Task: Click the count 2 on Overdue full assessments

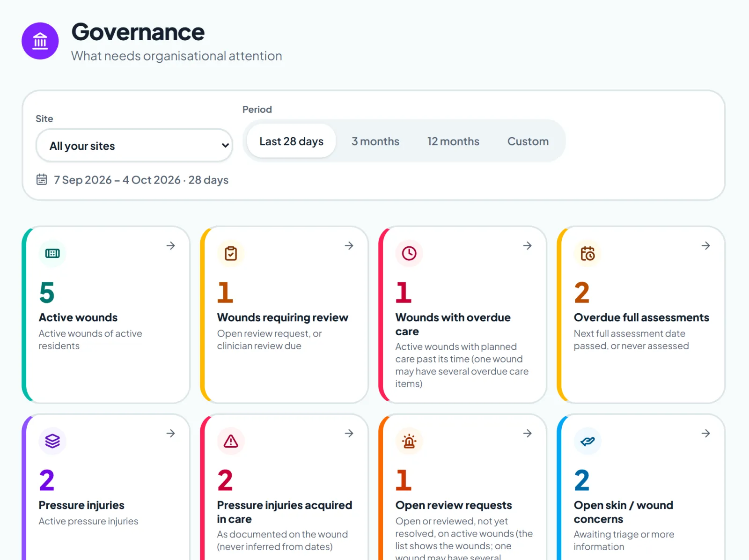Action: pyautogui.click(x=582, y=293)
